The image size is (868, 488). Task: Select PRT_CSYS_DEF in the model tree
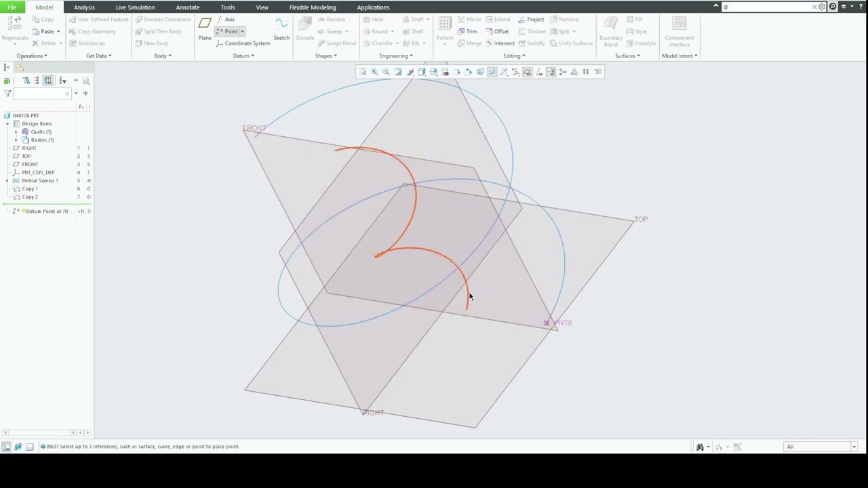pos(38,173)
